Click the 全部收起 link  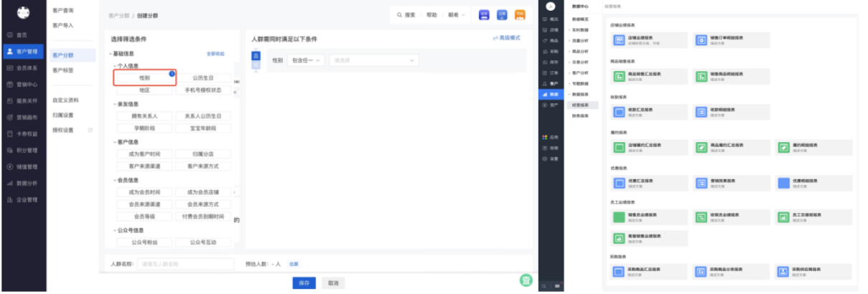(x=215, y=54)
